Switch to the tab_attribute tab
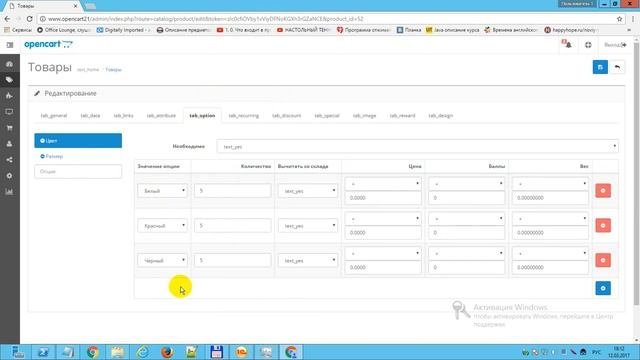Image resolution: width=640 pixels, height=360 pixels. coord(161,116)
